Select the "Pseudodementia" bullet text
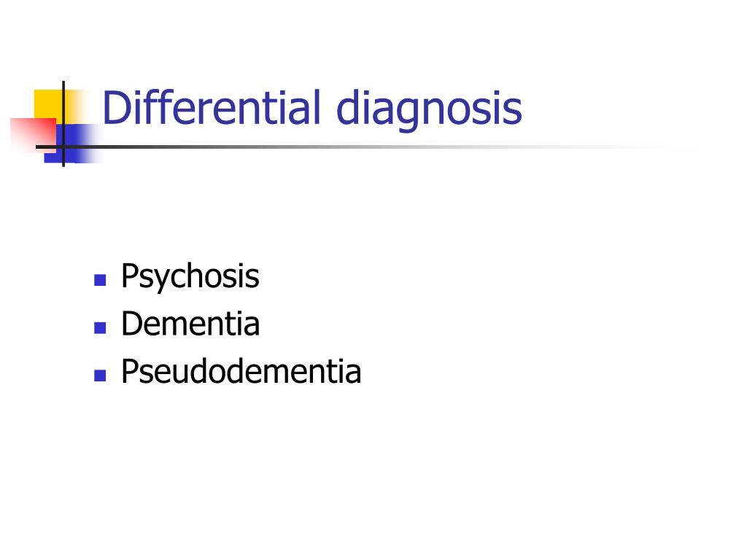Screen dimensions: 747x560 coord(241,371)
